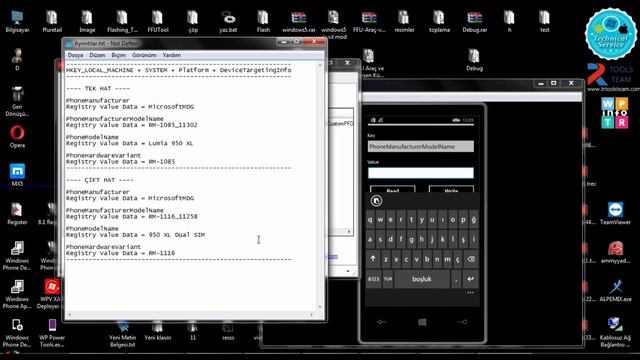Screen dimensions: 640x360
Task: Open the Debug folder icon
Action: click(x=474, y=60)
